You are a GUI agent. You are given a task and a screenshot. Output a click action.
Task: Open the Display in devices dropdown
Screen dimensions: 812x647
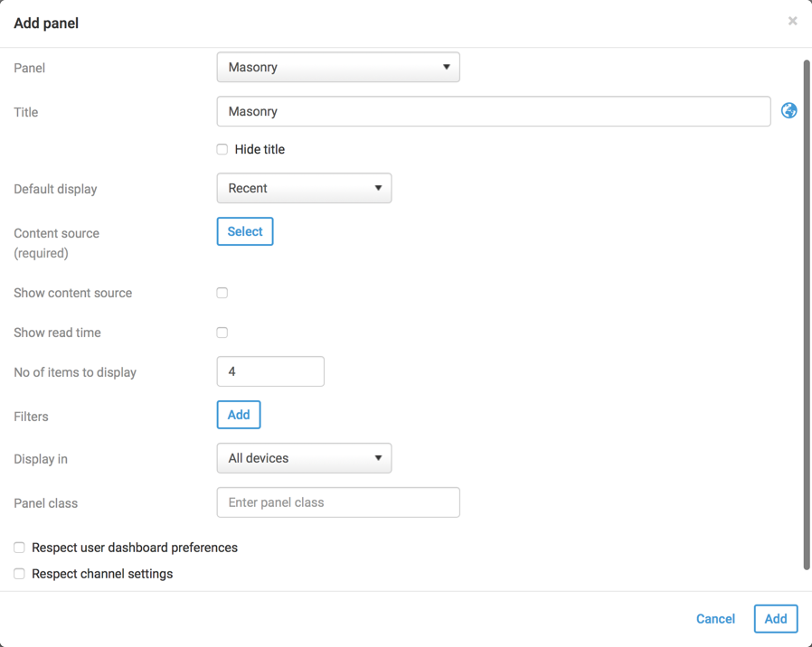tap(304, 459)
